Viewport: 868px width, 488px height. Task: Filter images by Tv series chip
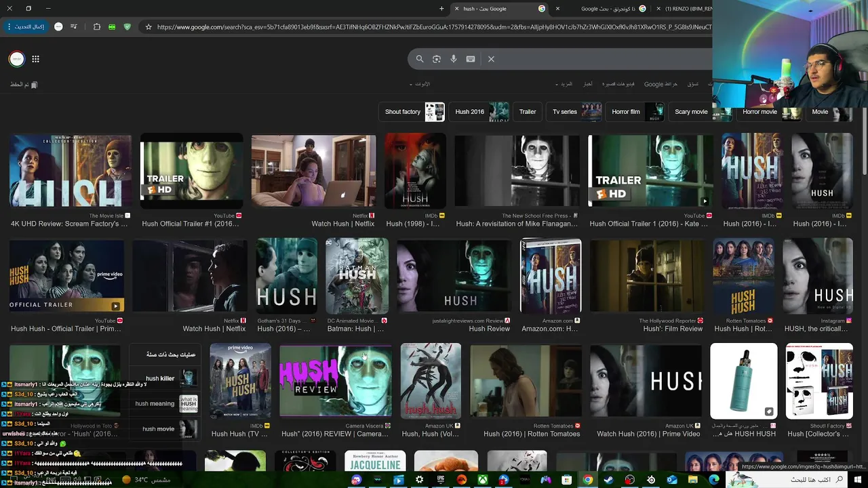575,112
